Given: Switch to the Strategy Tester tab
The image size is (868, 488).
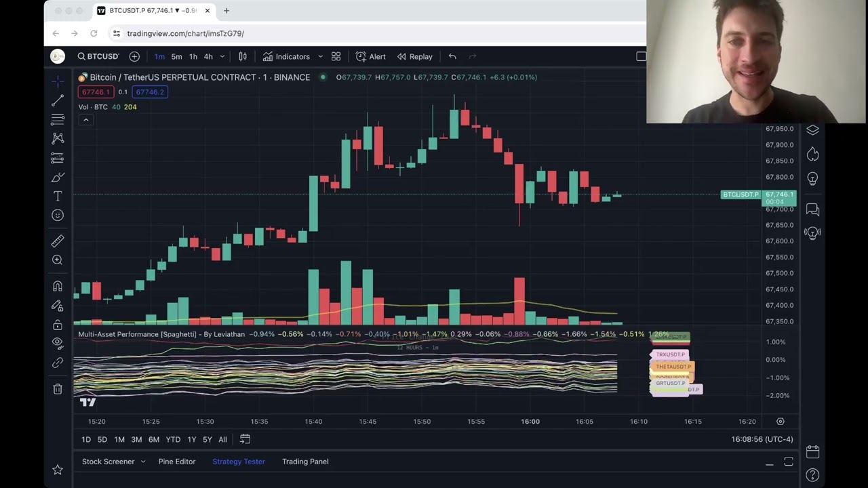Looking at the screenshot, I should (239, 462).
